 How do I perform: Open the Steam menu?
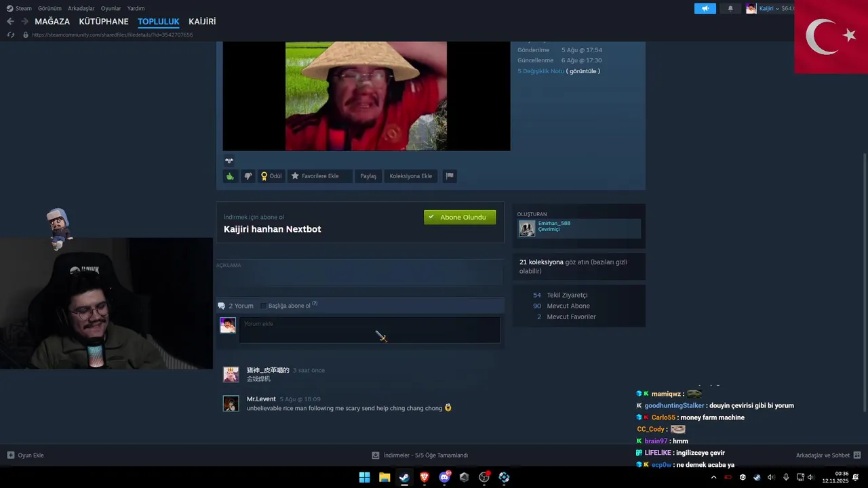coord(19,8)
